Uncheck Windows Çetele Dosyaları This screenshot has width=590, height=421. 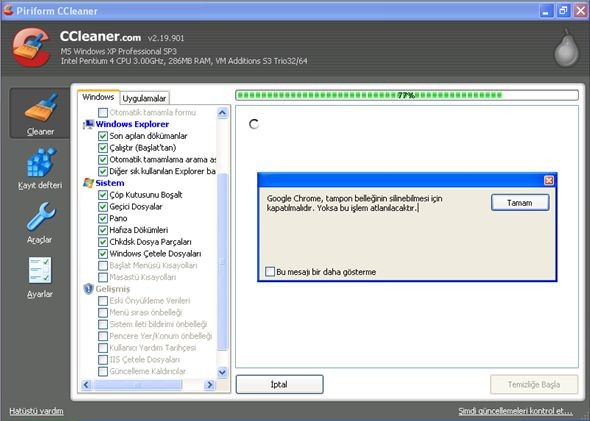pyautogui.click(x=102, y=254)
